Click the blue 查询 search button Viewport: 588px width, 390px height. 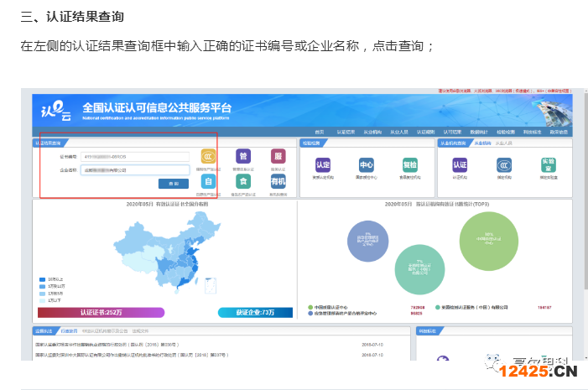pos(173,183)
